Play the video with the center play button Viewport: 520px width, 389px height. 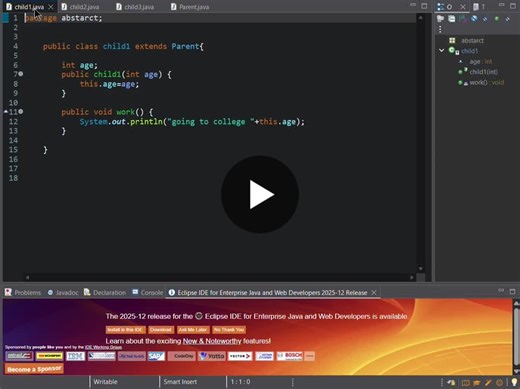tap(260, 194)
